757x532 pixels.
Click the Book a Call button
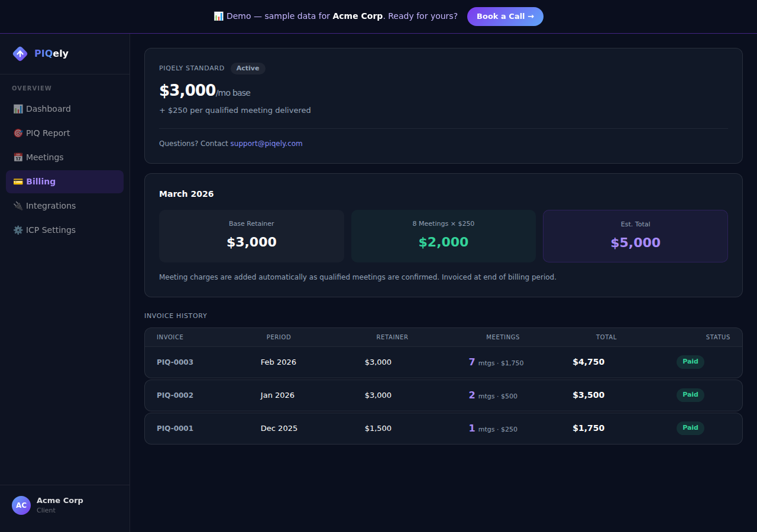pos(505,17)
